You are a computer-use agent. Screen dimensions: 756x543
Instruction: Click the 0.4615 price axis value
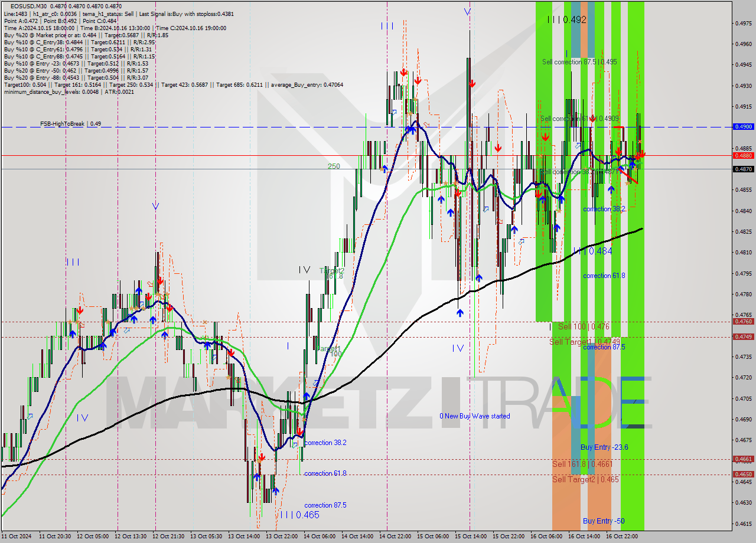742,524
